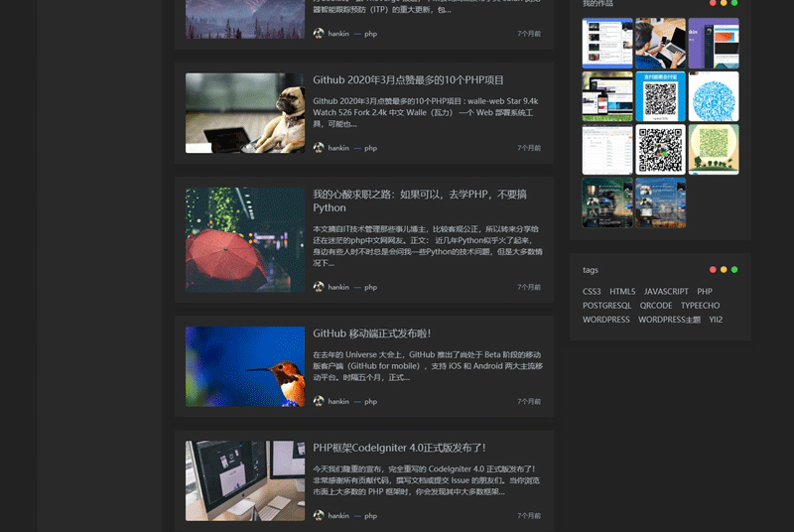
Task: Open black-and-white QR code in works gallery
Action: 660,149
